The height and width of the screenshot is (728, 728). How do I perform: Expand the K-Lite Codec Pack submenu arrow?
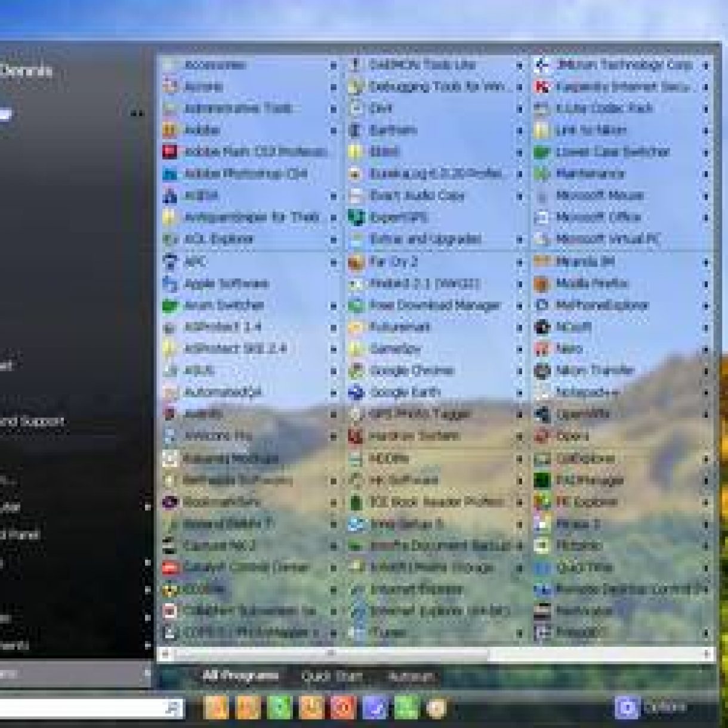click(705, 109)
